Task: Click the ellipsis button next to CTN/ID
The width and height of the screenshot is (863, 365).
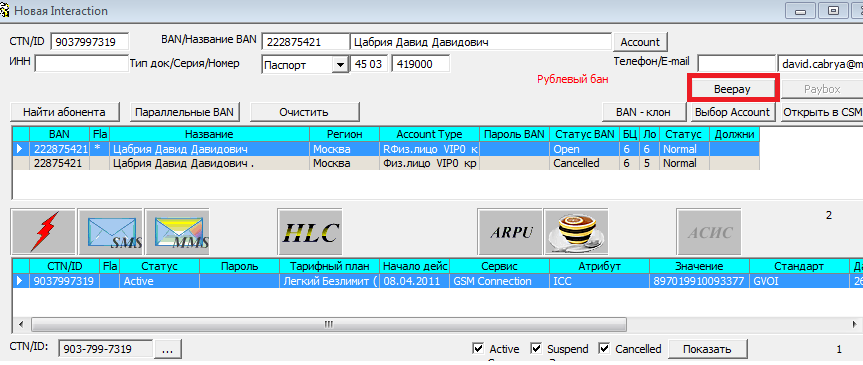Action: point(167,349)
